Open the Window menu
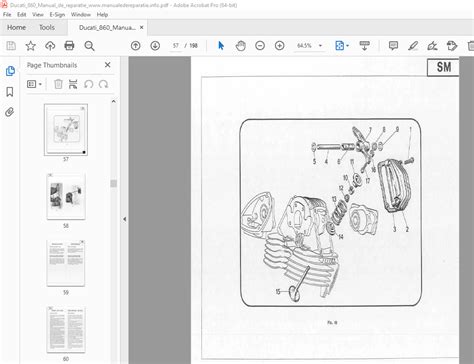Viewport: 474px width, 364px height. click(81, 15)
